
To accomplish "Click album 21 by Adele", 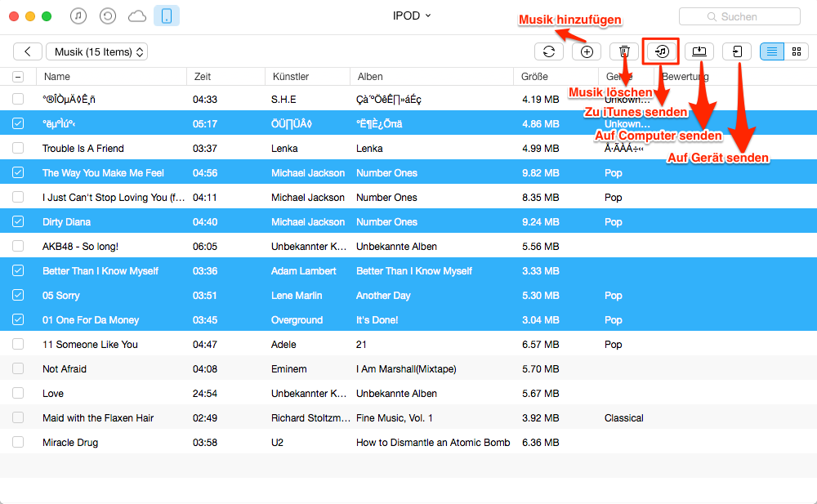I will [x=361, y=345].
